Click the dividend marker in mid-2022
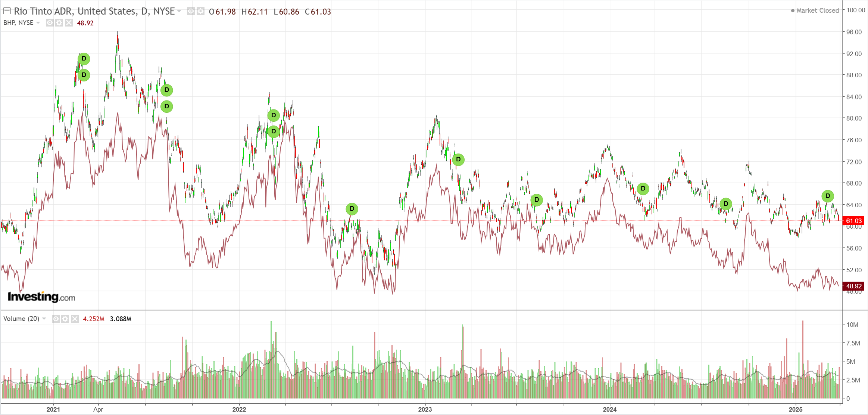Viewport: 868px width, 415px height. [x=352, y=209]
